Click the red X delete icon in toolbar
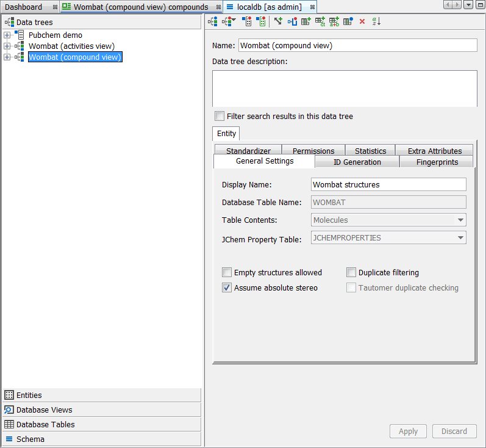The width and height of the screenshot is (486, 448). point(362,21)
